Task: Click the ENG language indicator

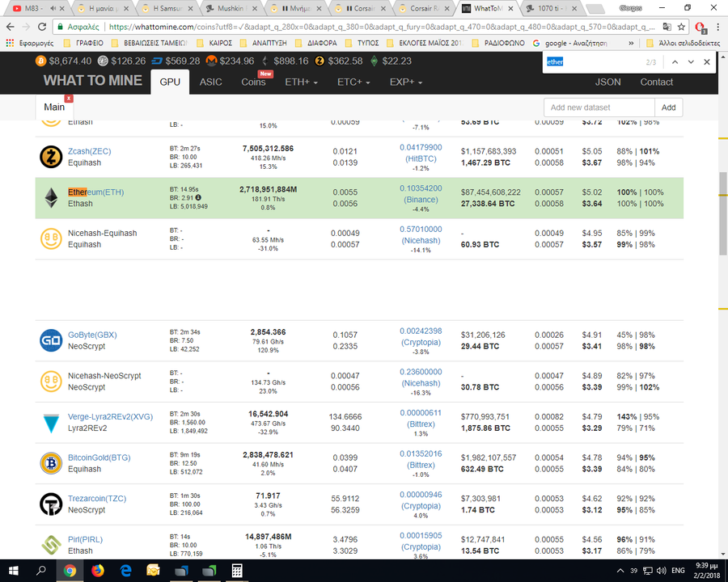Action: pyautogui.click(x=679, y=571)
